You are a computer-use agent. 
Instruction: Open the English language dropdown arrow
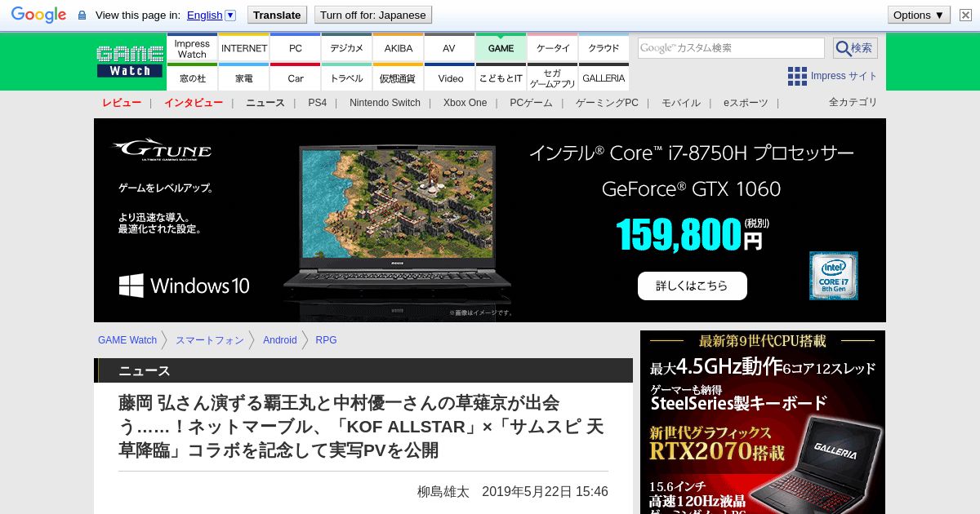click(230, 15)
